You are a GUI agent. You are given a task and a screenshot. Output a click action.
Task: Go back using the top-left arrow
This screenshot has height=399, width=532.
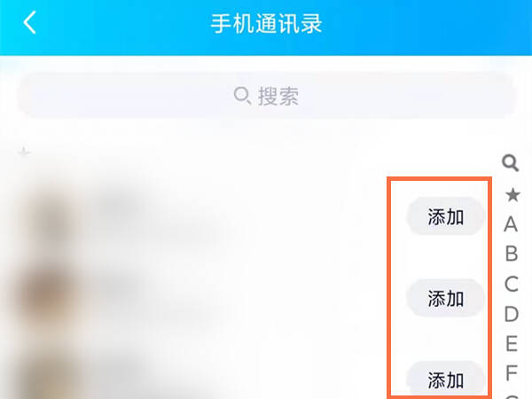point(30,22)
